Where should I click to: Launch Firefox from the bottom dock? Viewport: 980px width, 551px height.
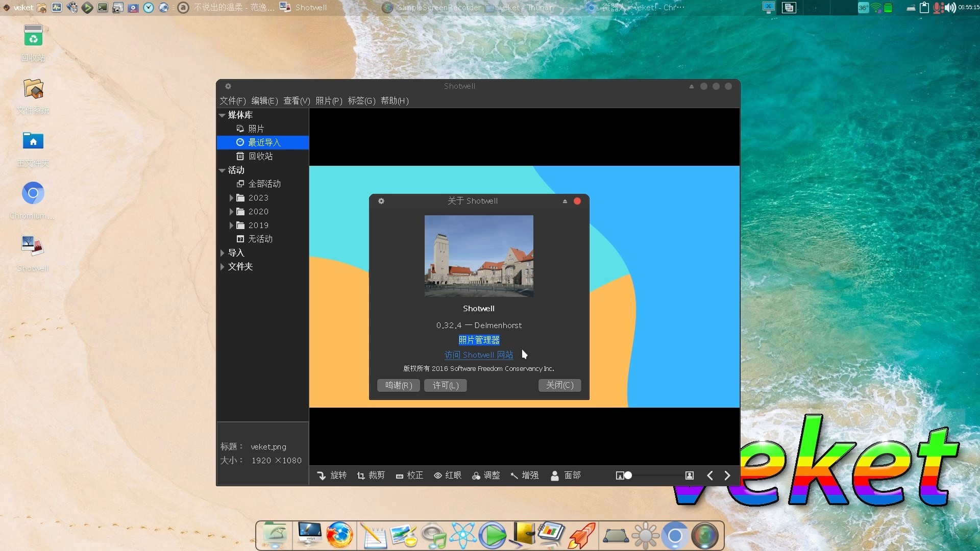(339, 536)
